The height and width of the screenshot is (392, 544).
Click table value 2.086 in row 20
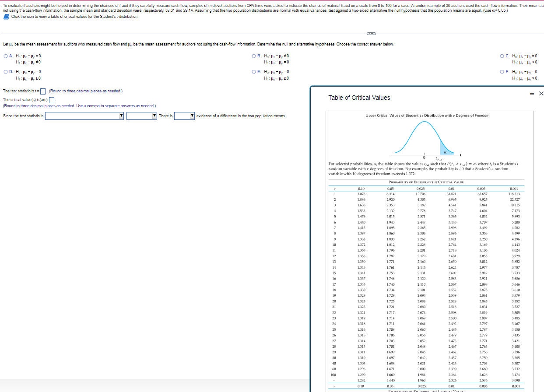pyautogui.click(x=421, y=301)
